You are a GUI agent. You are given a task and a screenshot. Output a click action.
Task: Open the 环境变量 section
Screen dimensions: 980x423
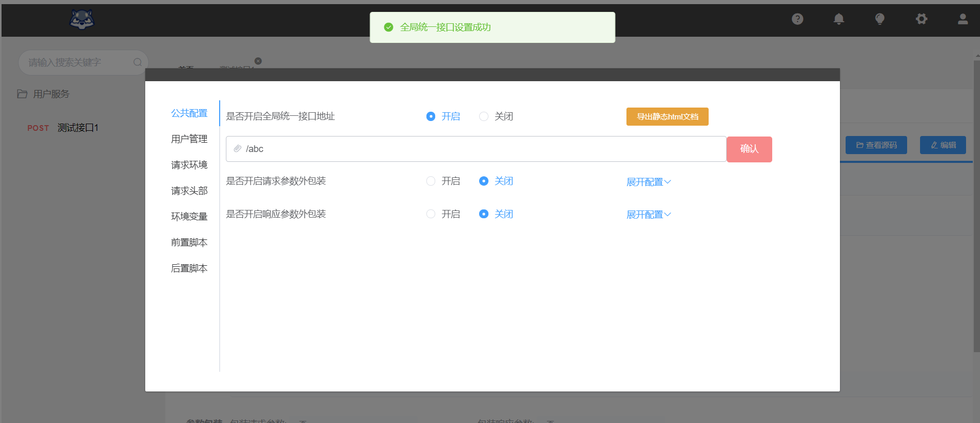click(189, 217)
